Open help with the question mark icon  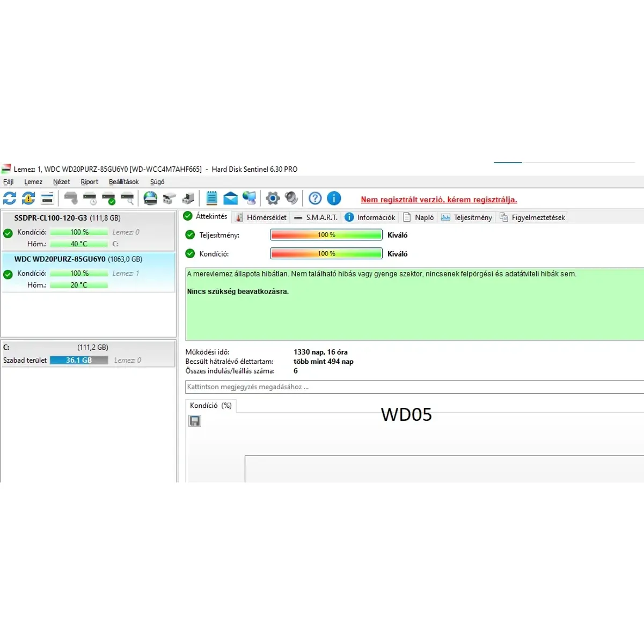click(316, 199)
